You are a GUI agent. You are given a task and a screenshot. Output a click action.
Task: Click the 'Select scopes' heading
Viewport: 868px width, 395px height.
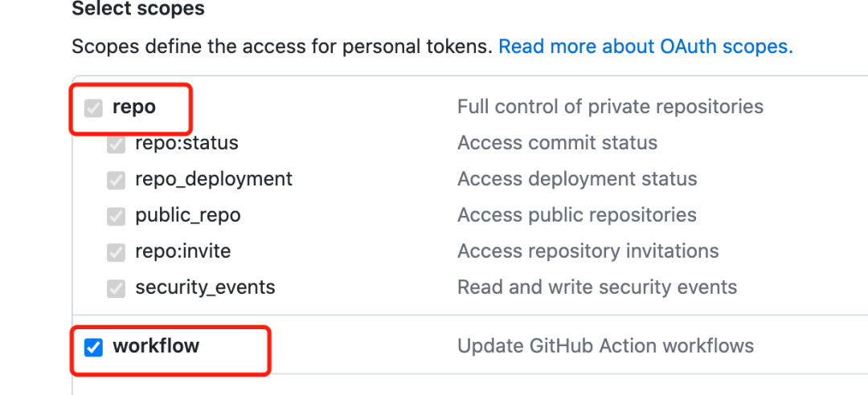tap(138, 10)
